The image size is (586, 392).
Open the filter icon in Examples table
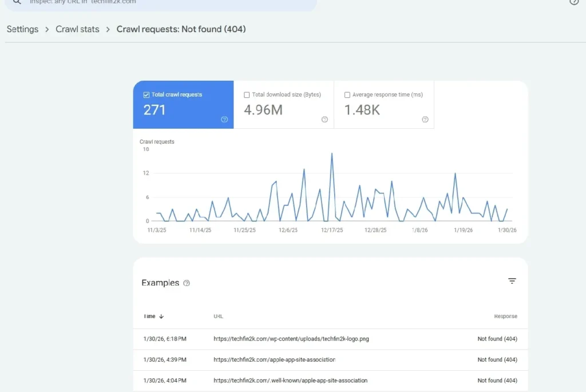pyautogui.click(x=512, y=281)
